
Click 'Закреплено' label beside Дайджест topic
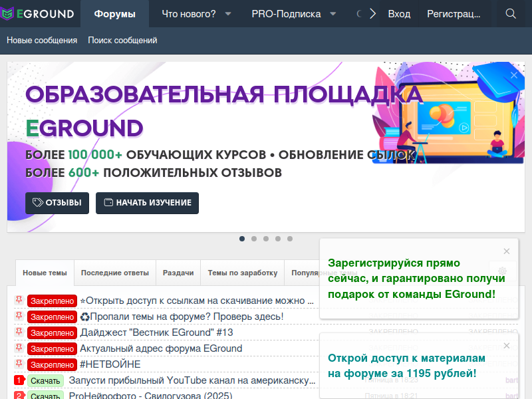pos(53,333)
